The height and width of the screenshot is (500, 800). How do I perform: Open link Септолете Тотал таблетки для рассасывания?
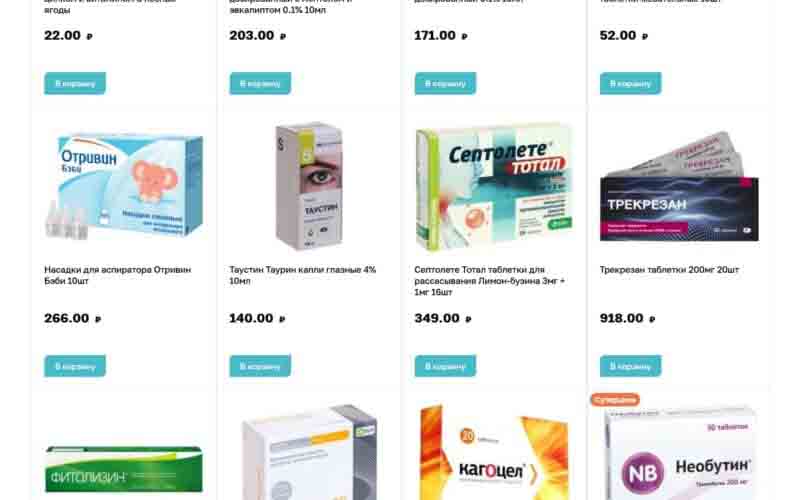490,281
